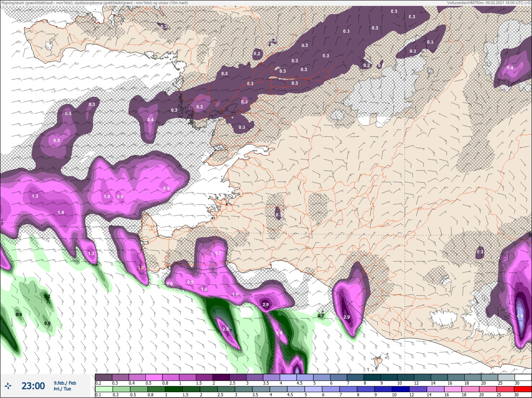Screen dimensions: 532x398
Task: Click the '0.1' label starting rain legend
Action: 98,395
